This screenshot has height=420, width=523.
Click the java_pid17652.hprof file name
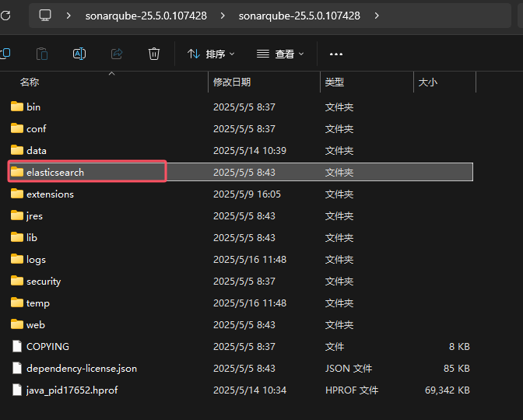72,390
